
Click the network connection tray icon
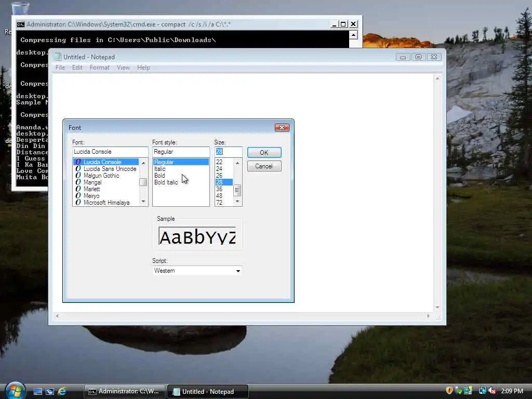(482, 391)
